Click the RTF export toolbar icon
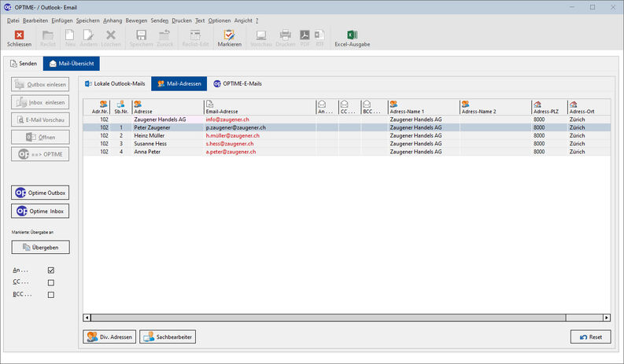This screenshot has width=624, height=364. click(319, 35)
